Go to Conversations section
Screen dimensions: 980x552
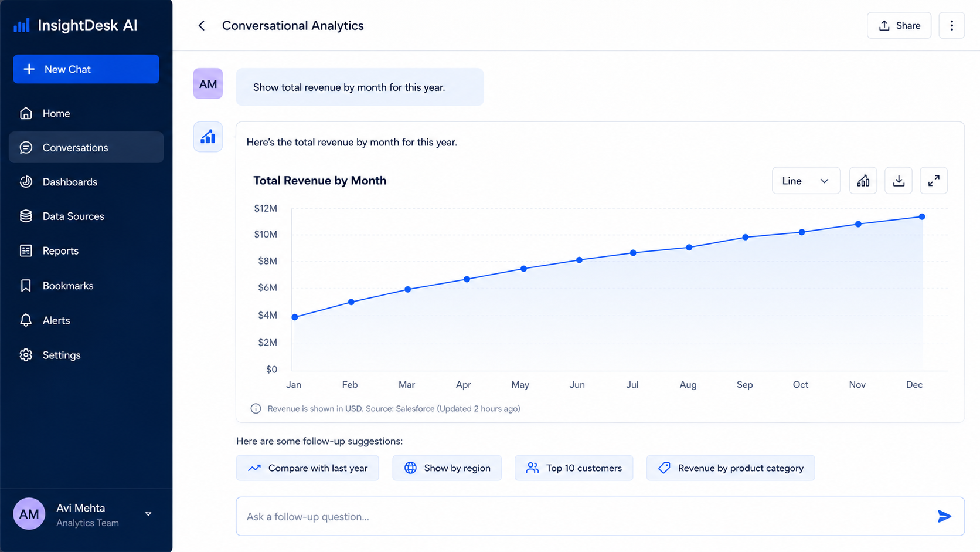pyautogui.click(x=86, y=147)
